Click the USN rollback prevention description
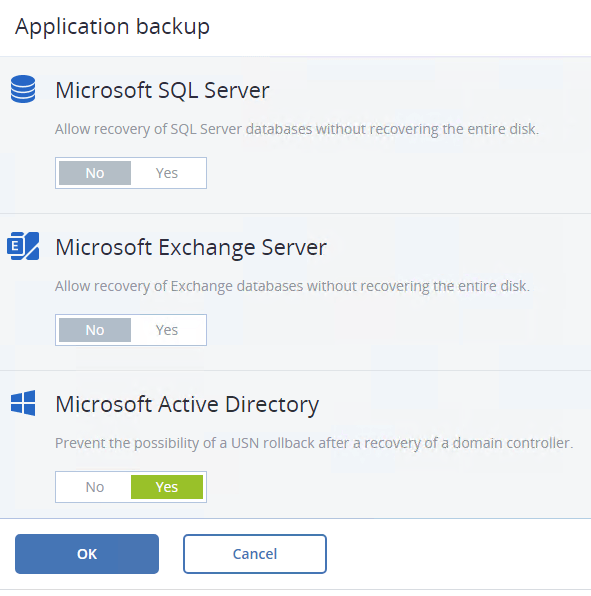The image size is (591, 596). coord(314,443)
